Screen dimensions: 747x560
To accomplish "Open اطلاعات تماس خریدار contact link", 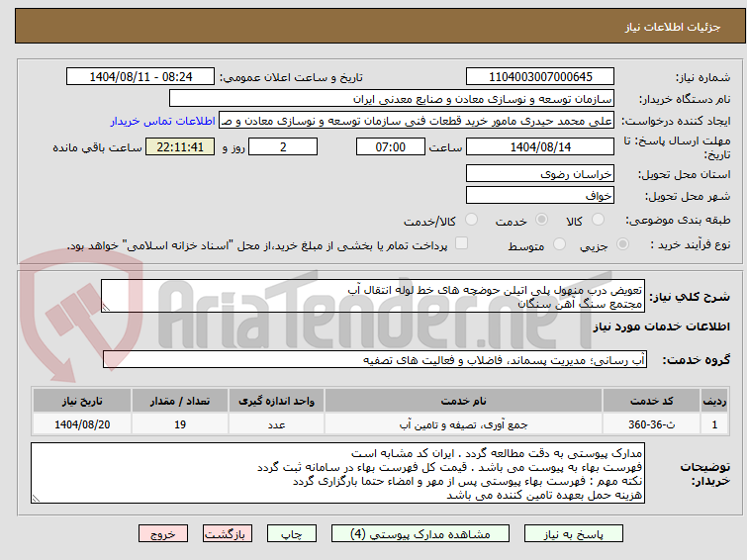I will [x=163, y=121].
